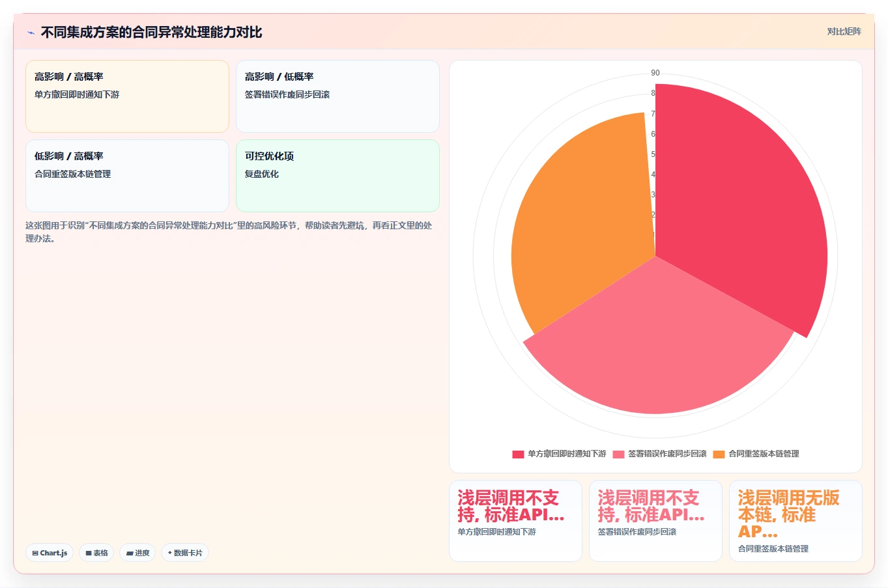Click the 对比矩阵 label in header

pyautogui.click(x=844, y=31)
